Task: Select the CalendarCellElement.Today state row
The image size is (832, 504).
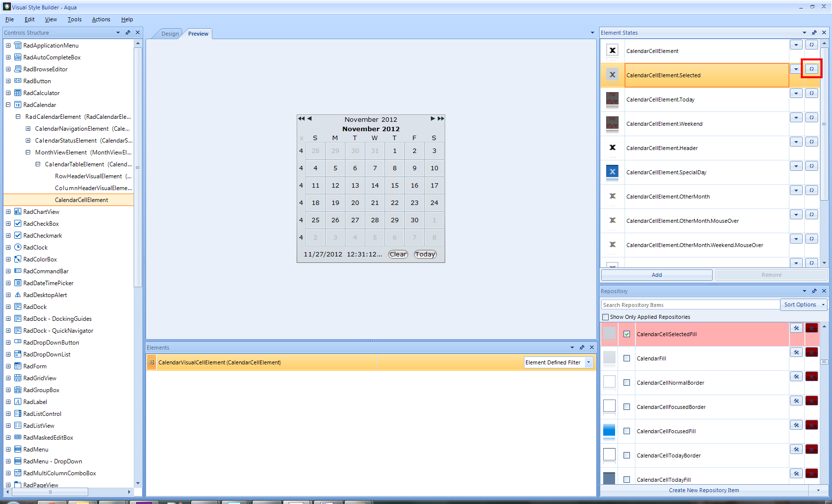Action: 707,100
